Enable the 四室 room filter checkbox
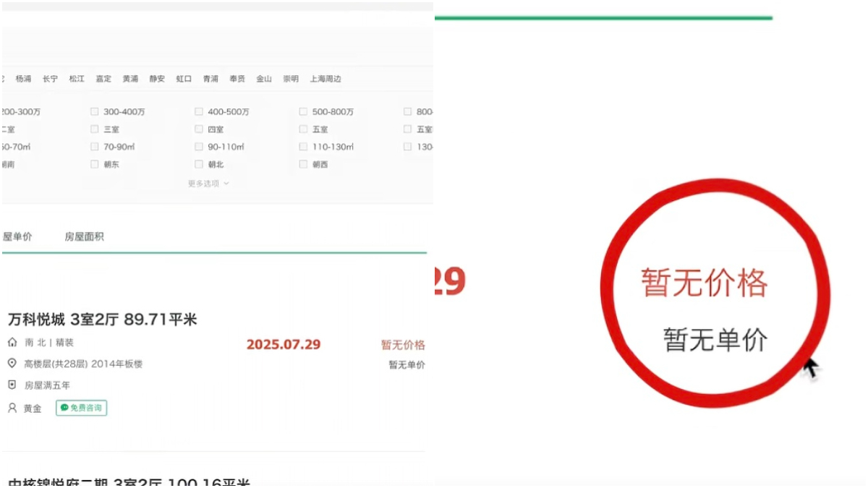This screenshot has height=488, width=868. pyautogui.click(x=199, y=129)
